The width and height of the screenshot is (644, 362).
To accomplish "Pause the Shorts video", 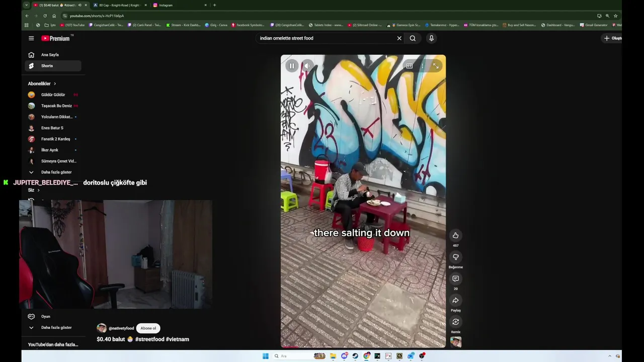I will point(292,66).
